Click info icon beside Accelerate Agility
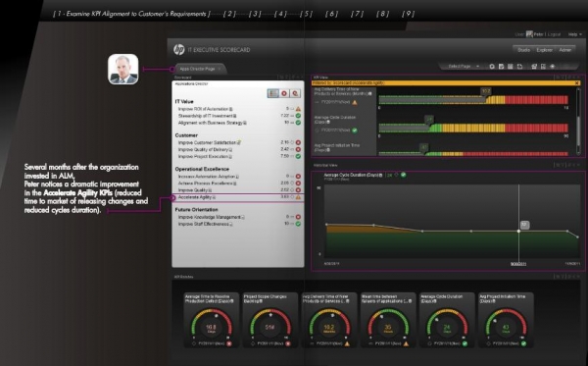Screen dimensions: 588x366 (x=214, y=197)
